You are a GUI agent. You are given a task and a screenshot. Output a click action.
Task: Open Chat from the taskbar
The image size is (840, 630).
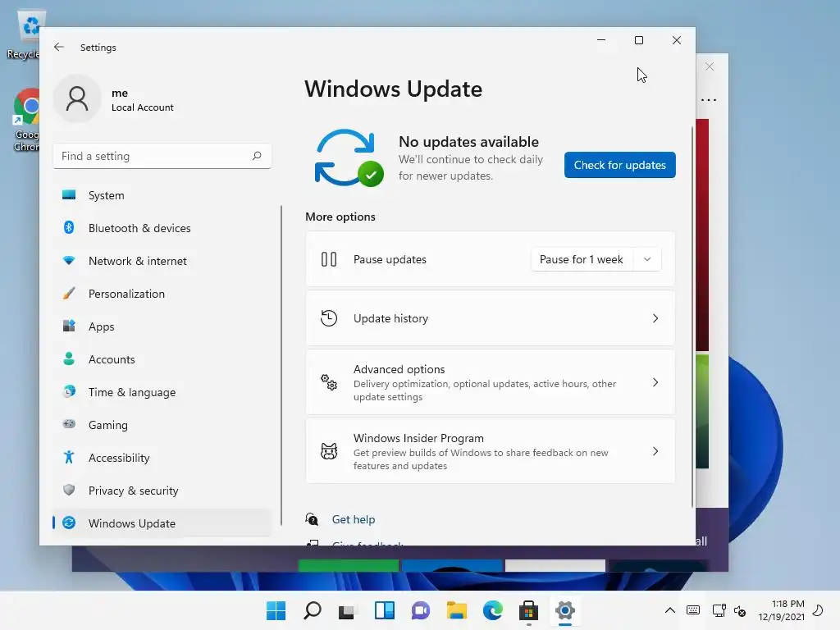[421, 610]
